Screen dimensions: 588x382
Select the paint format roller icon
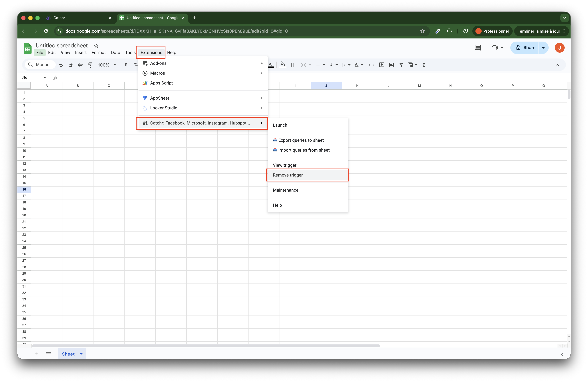90,65
